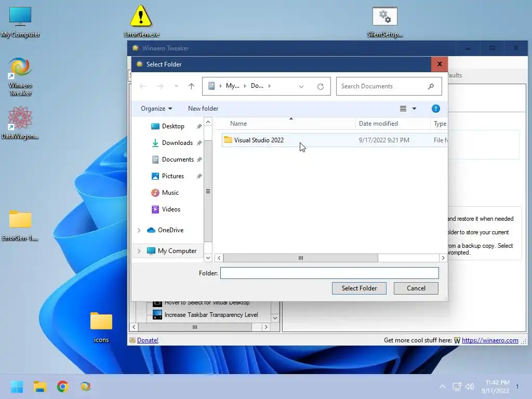Click the forward navigation arrow
The width and height of the screenshot is (532, 399).
click(160, 86)
